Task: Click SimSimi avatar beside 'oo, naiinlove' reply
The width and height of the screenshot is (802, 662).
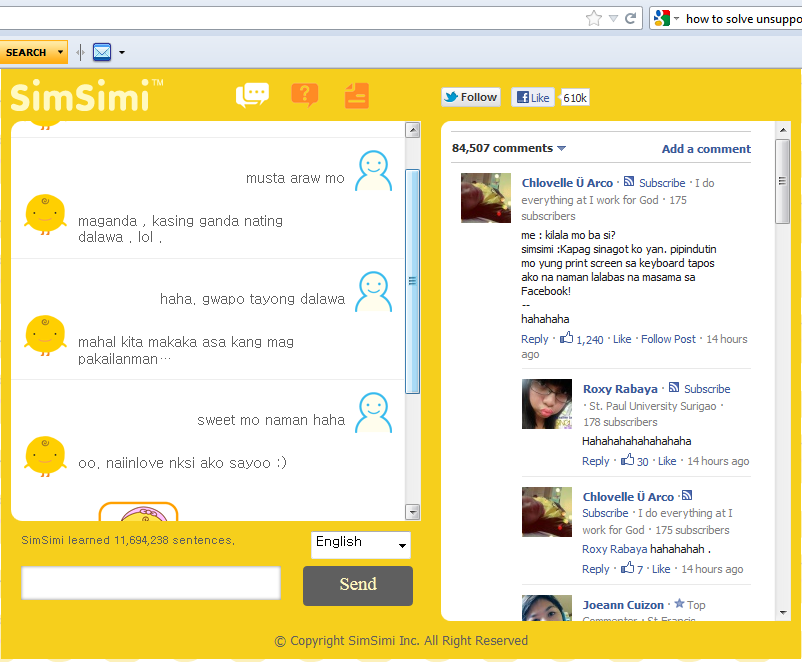Action: (45, 456)
